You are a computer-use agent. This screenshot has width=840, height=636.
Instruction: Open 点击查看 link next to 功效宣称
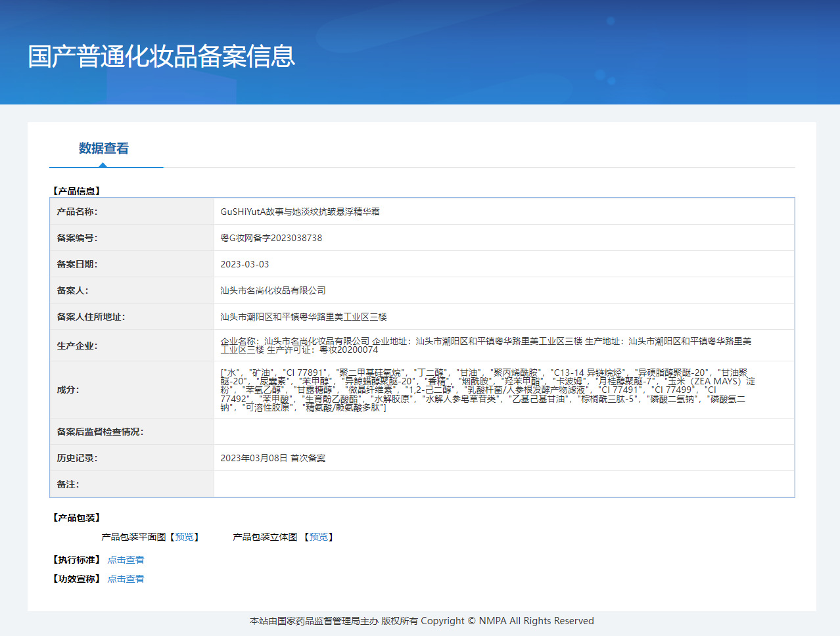(x=126, y=579)
